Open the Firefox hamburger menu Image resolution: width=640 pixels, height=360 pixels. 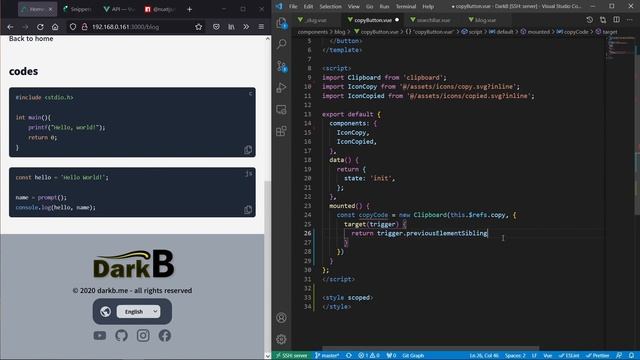pyautogui.click(x=261, y=27)
